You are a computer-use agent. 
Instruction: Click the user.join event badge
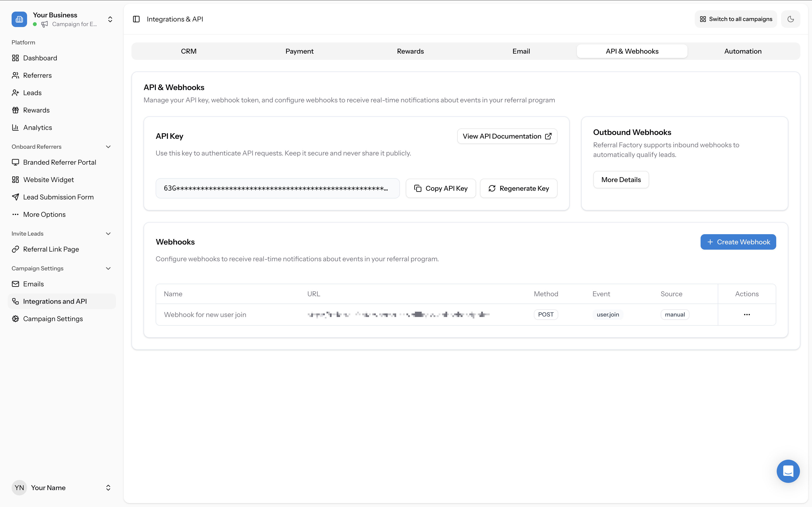(608, 314)
